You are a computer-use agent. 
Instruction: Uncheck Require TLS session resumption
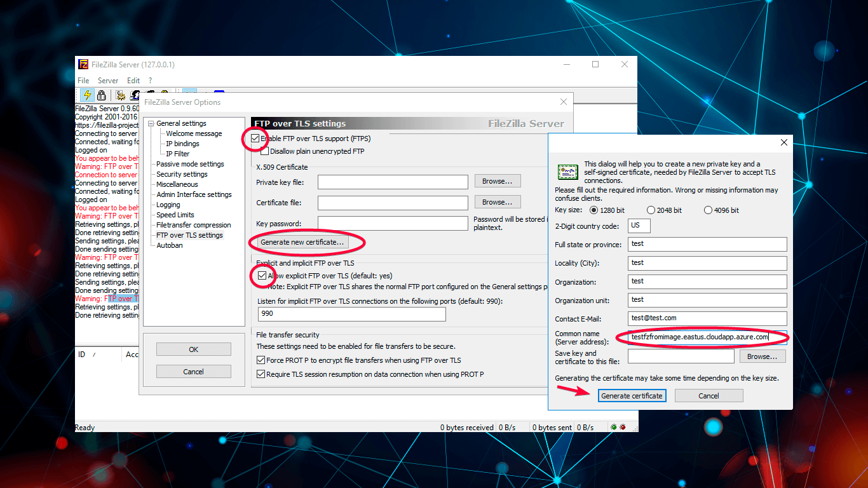coord(260,373)
